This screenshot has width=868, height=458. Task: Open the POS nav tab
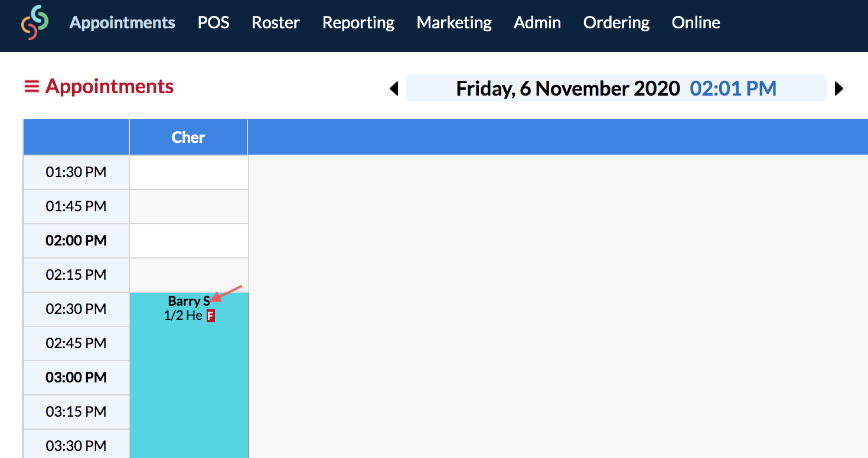[x=213, y=22]
